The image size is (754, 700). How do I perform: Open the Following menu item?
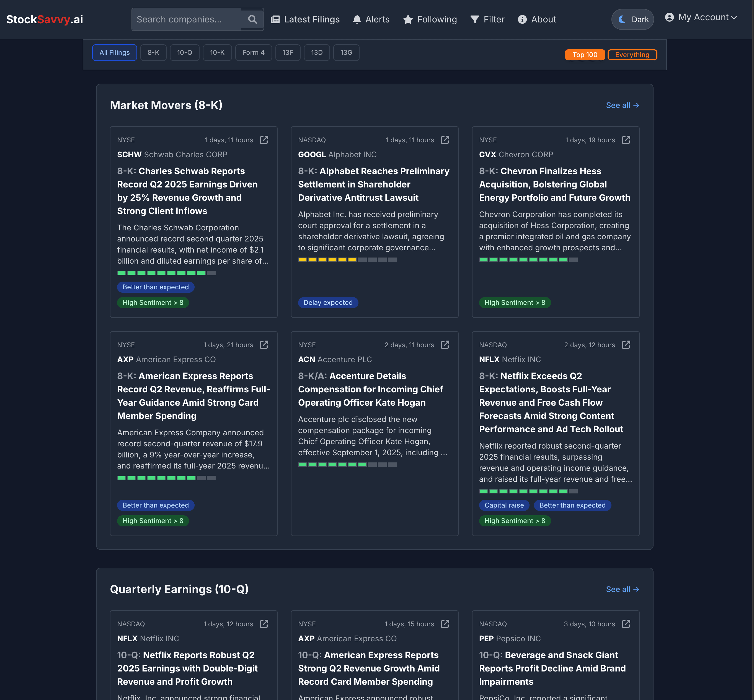[x=430, y=19]
